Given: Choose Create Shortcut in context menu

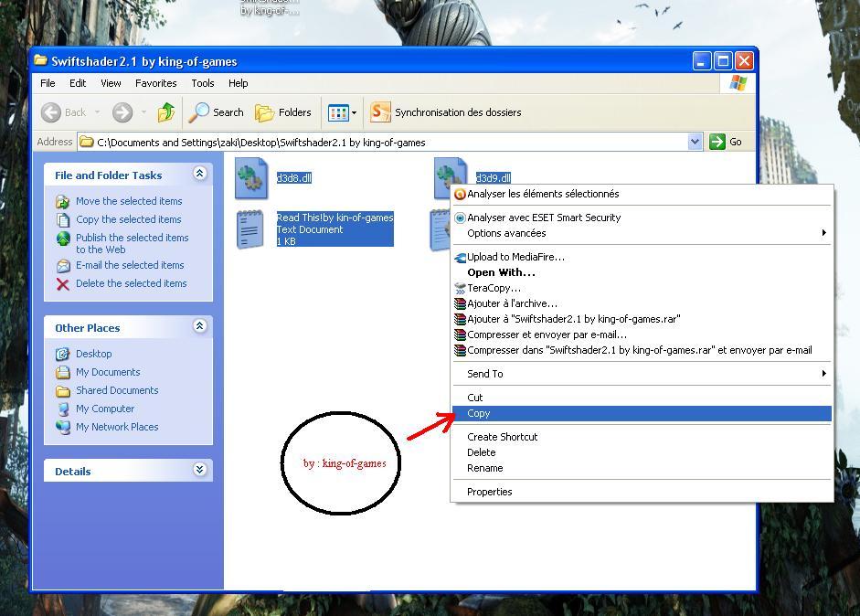Looking at the screenshot, I should point(642,437).
